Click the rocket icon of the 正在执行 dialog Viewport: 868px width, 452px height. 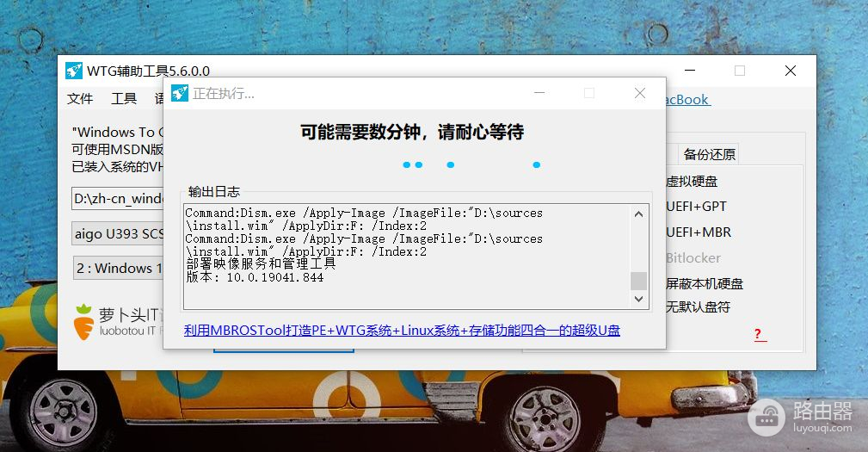point(179,93)
